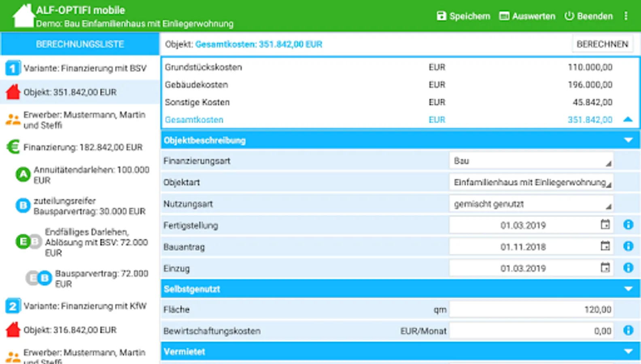The width and height of the screenshot is (641, 364).
Task: Click the green euro Finanzierung icon
Action: click(x=13, y=147)
